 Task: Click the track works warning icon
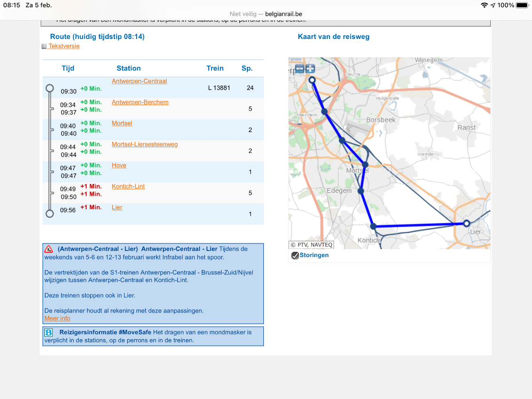[x=49, y=249]
